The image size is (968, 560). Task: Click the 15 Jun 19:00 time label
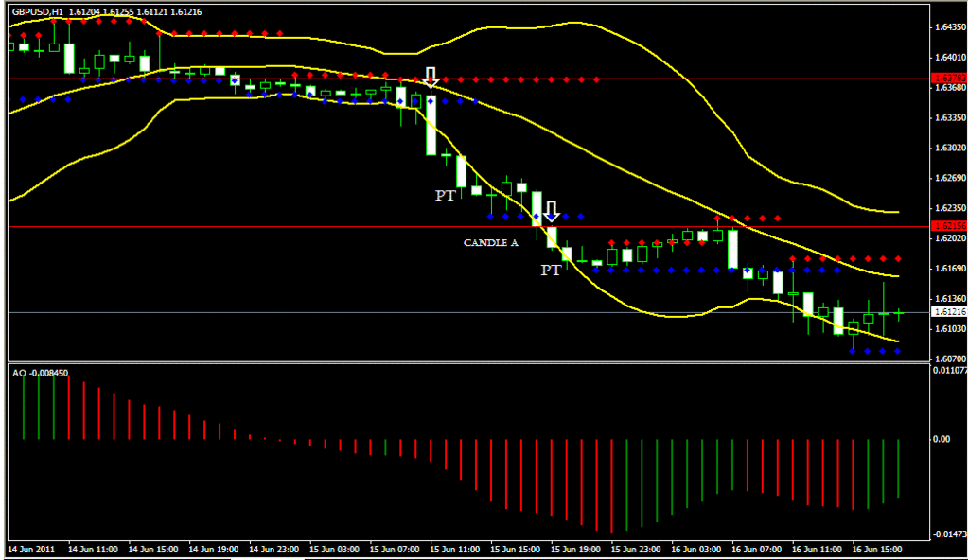click(x=575, y=549)
